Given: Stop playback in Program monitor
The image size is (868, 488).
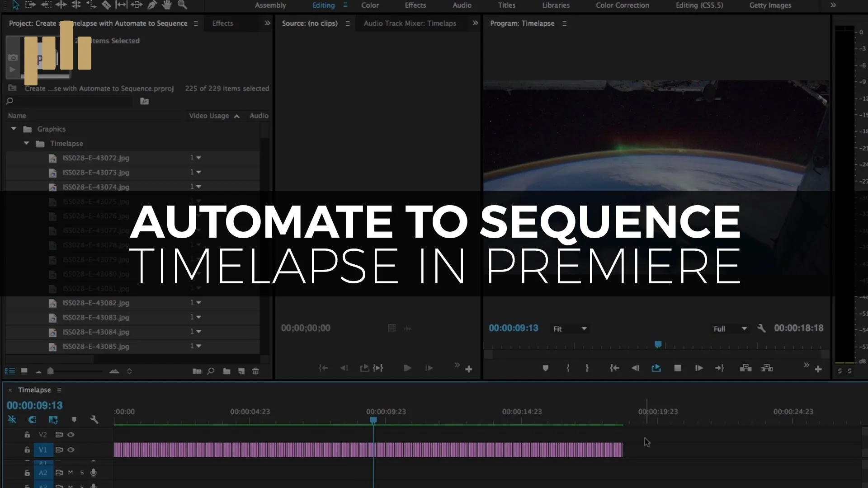Looking at the screenshot, I should 677,368.
